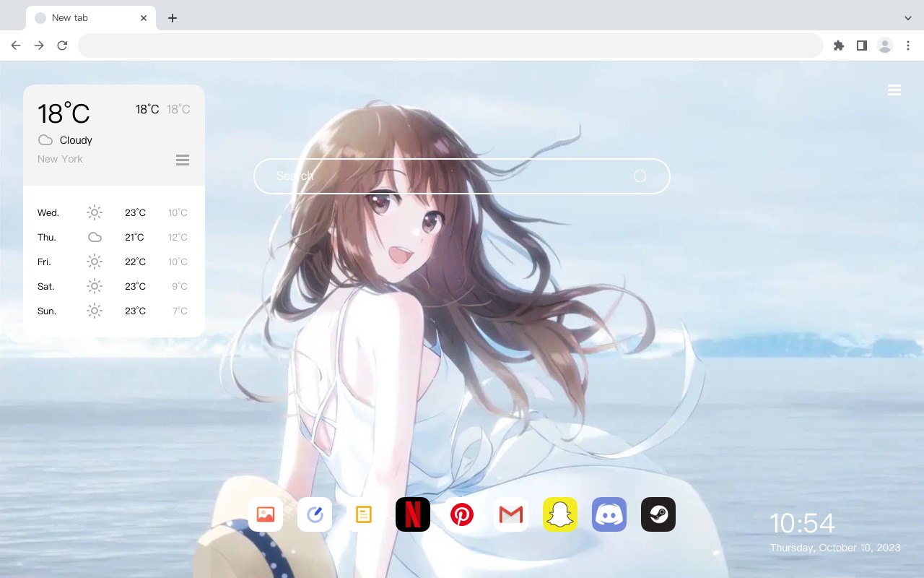Expand the tab search dropdown arrow

coord(908,18)
